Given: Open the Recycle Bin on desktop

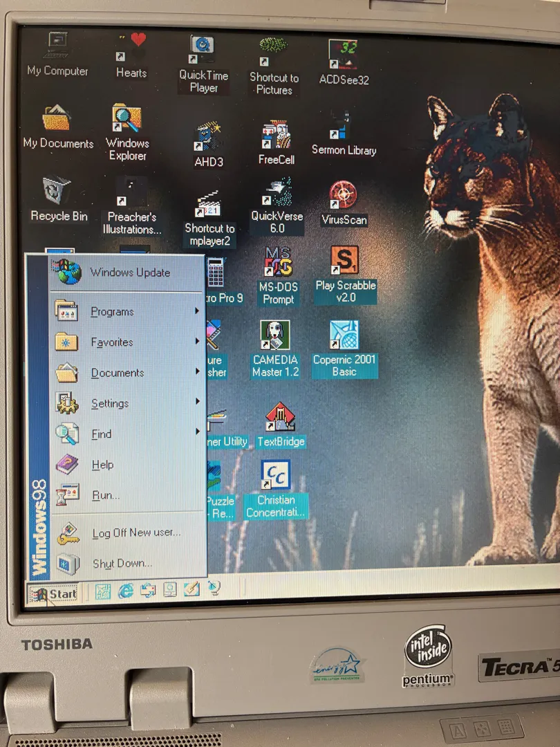Looking at the screenshot, I should (58, 194).
